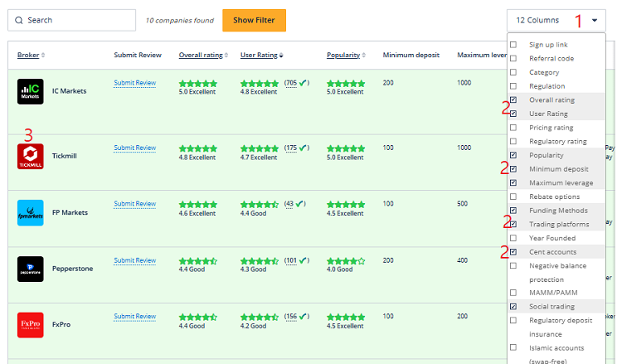Click FP Markets user rating stars
Screen dimensions: 622x364
click(x=260, y=205)
